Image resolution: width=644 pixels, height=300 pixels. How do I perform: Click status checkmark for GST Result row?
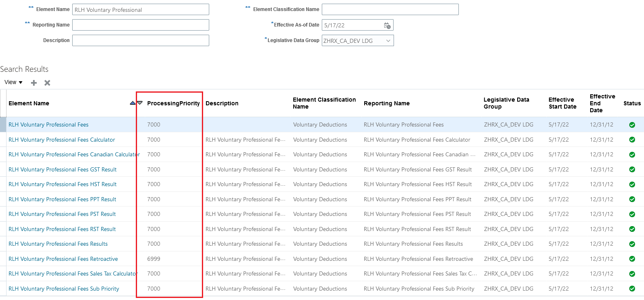(x=632, y=169)
